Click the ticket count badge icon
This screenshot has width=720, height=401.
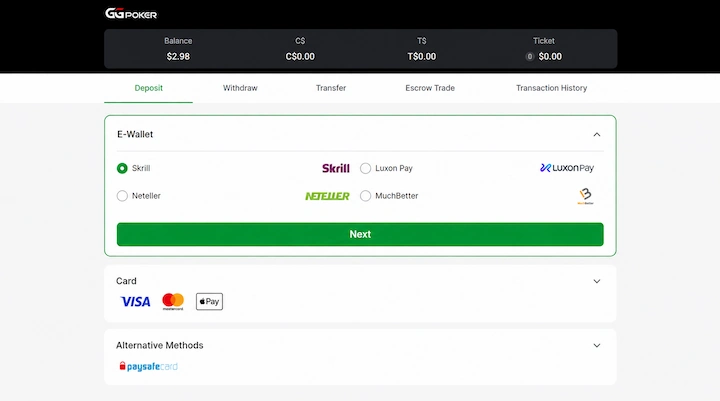529,56
